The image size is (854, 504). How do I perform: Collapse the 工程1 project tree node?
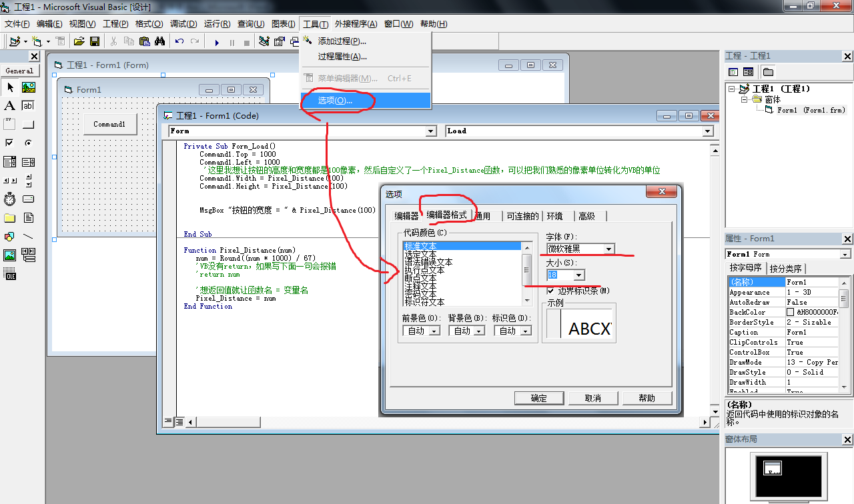(x=732, y=89)
